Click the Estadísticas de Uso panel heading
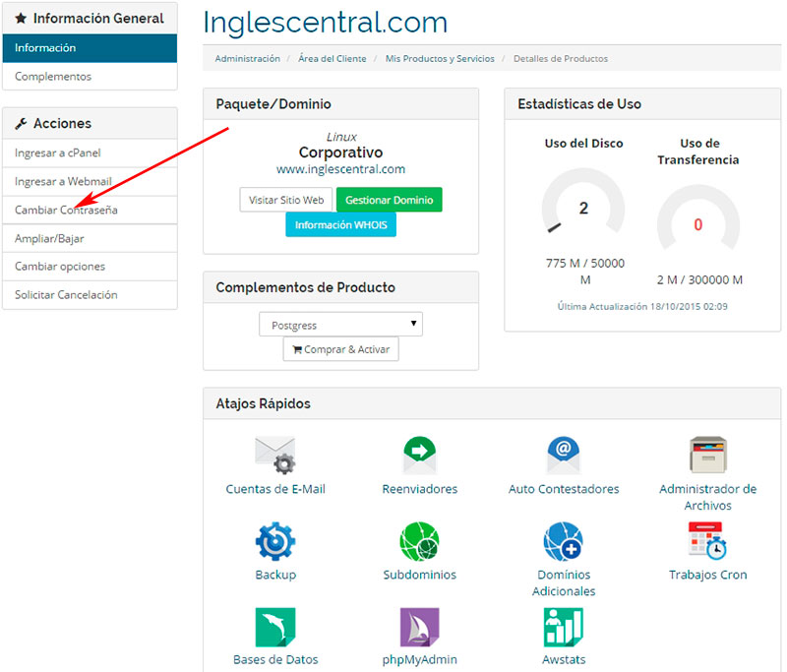This screenshot has width=787, height=672. 579,104
